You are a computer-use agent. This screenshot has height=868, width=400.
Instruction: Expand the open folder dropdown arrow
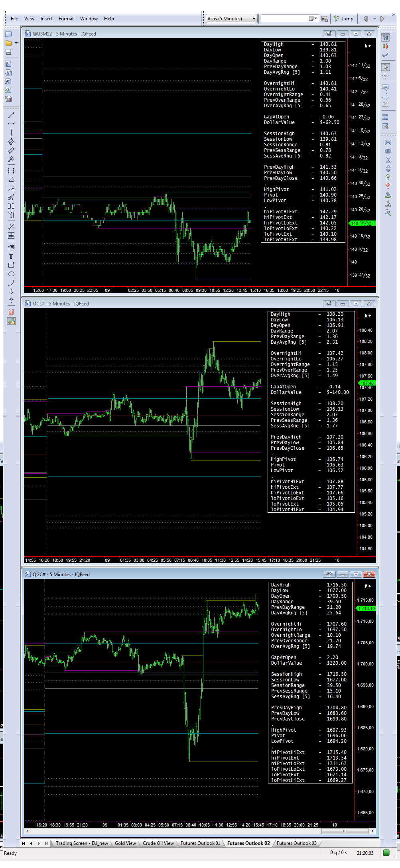(16, 43)
